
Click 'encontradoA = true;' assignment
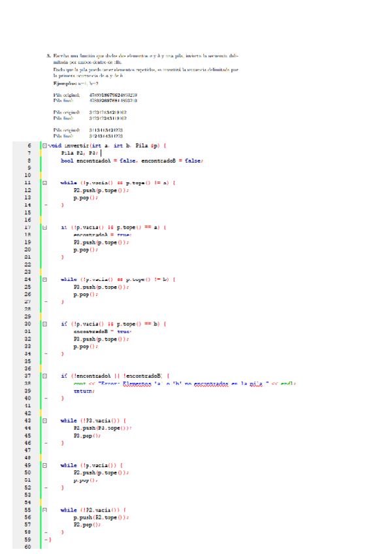(102, 235)
